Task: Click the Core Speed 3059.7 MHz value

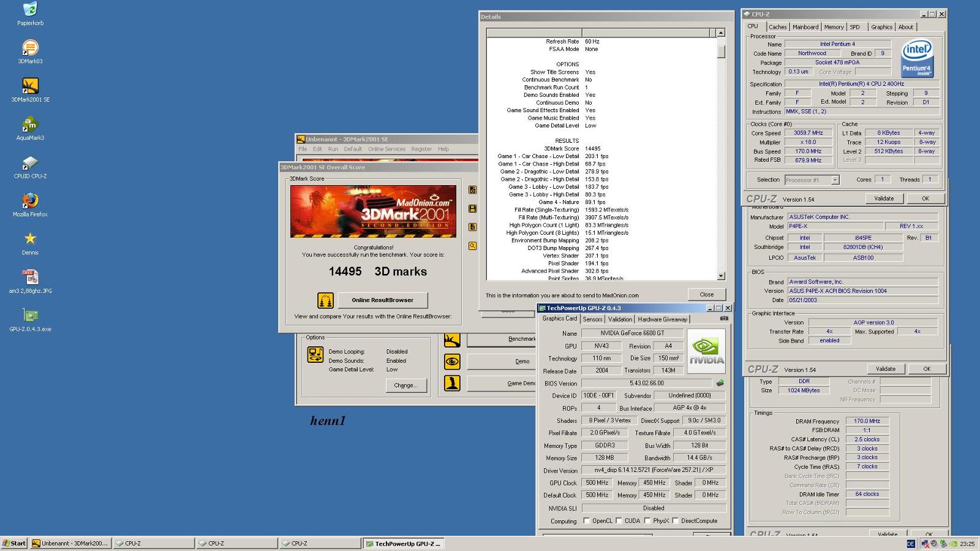Action: [809, 133]
